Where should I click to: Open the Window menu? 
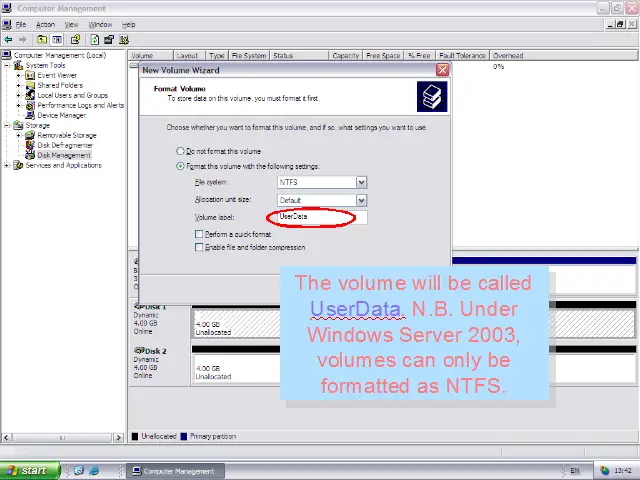[100, 24]
